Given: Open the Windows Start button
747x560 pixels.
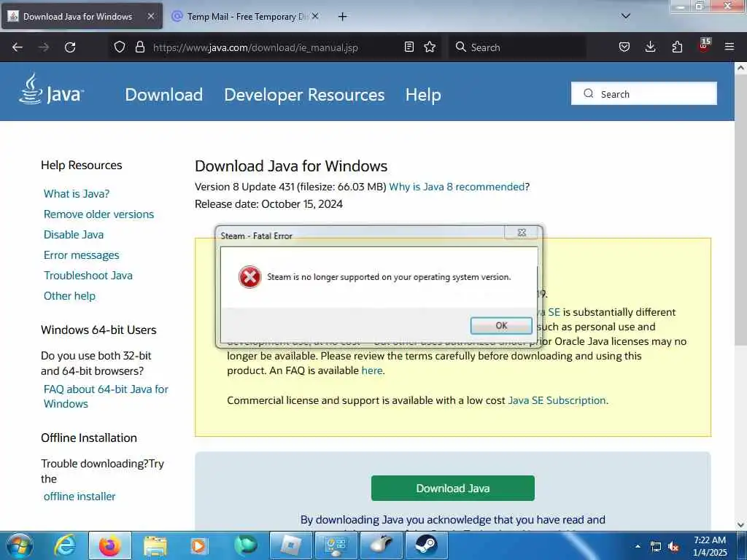Looking at the screenshot, I should click(19, 545).
